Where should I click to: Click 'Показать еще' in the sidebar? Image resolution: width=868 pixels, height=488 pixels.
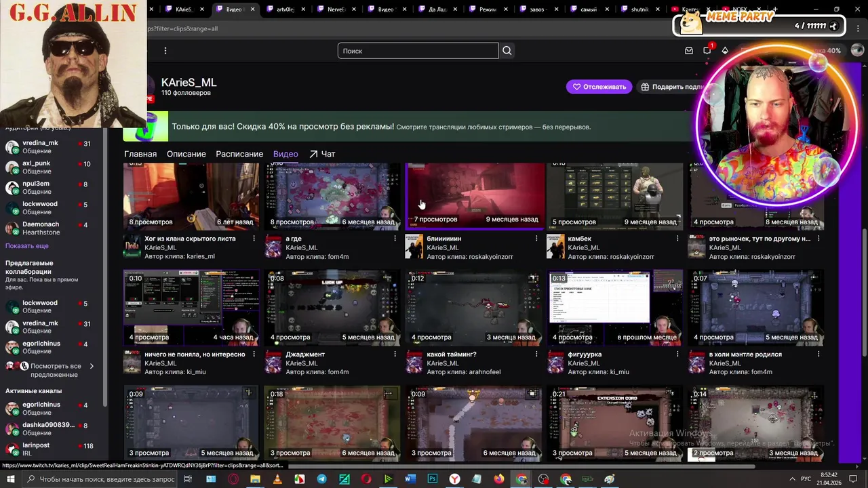point(27,246)
